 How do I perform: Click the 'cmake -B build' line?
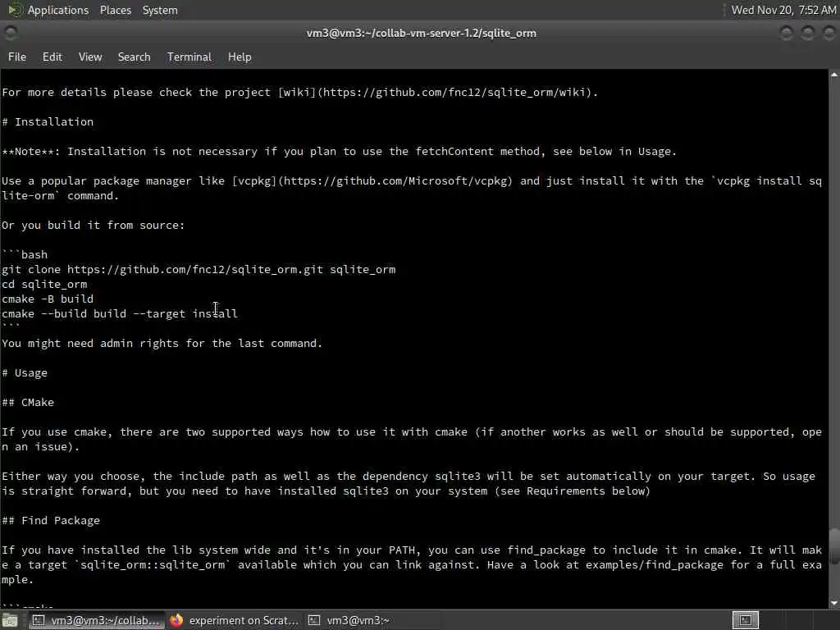point(48,299)
